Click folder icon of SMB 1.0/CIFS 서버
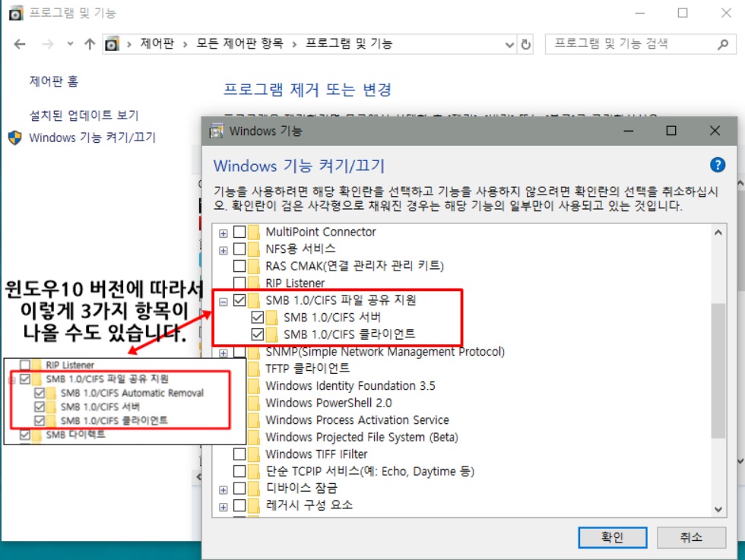The image size is (745, 560). coord(272,318)
